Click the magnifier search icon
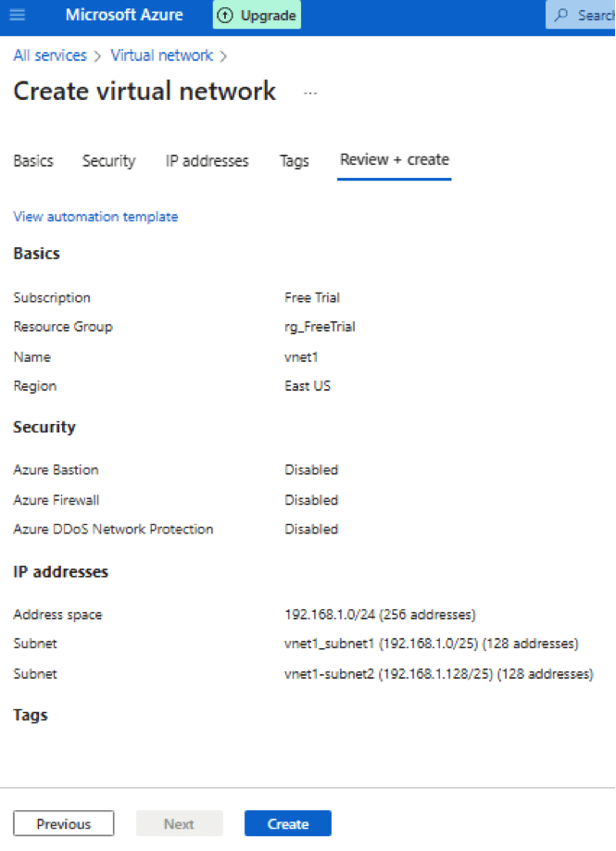Viewport: 616px width, 851px height. point(561,16)
